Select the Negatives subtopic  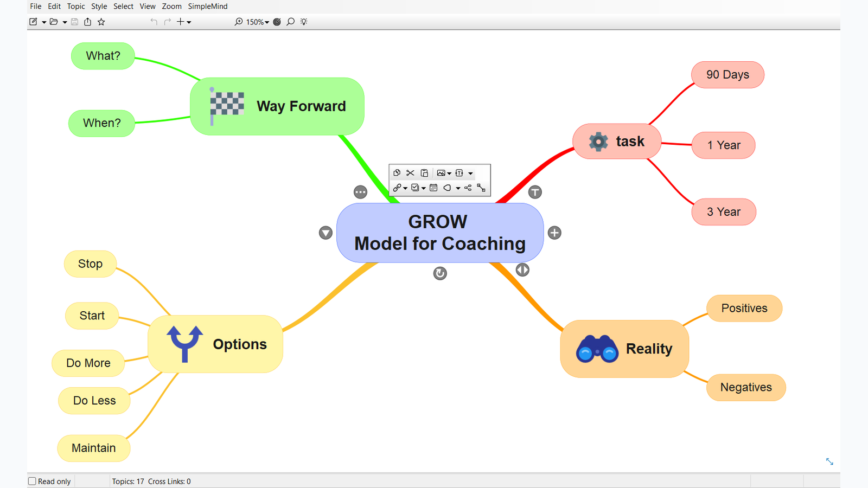pos(746,387)
